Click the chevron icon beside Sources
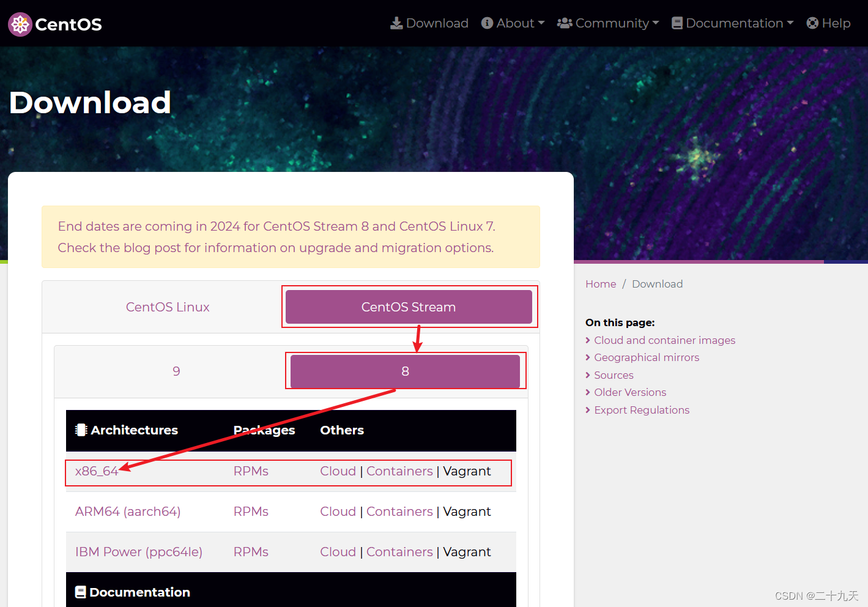The width and height of the screenshot is (868, 607). (588, 375)
